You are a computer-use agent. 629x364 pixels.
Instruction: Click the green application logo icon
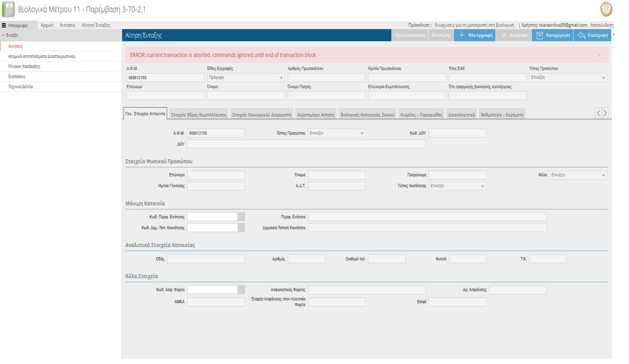point(9,9)
